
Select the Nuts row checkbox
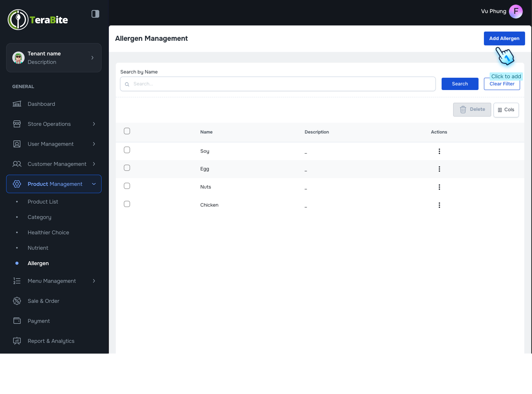tap(127, 186)
